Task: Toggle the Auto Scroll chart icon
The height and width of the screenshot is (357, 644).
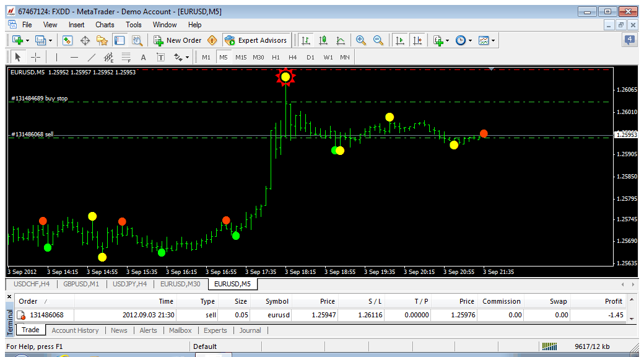Action: pyautogui.click(x=399, y=40)
